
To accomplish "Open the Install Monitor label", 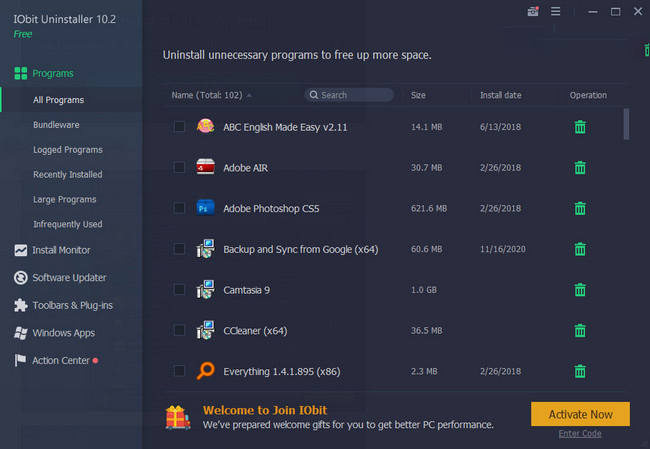I will click(61, 250).
